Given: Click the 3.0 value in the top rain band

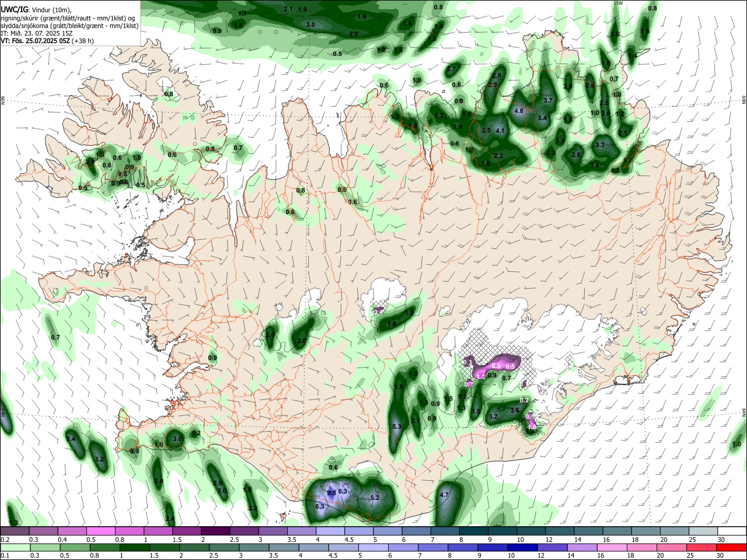Looking at the screenshot, I should coord(310,24).
